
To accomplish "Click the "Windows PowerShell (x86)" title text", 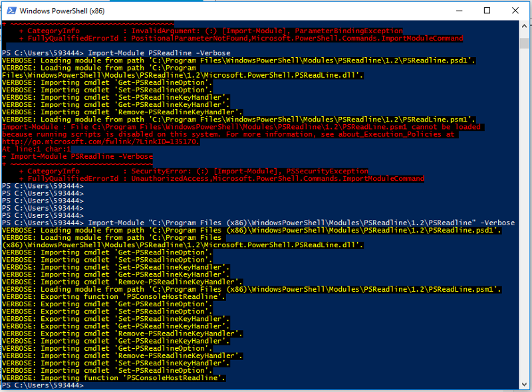I will coord(59,11).
